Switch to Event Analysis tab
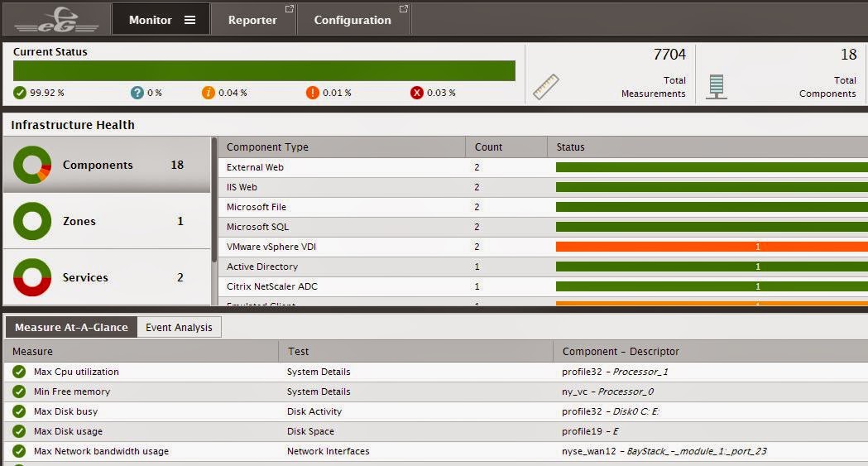 click(179, 327)
